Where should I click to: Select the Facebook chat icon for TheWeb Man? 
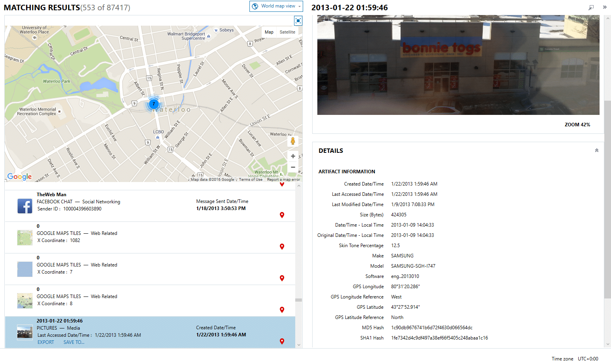25,206
